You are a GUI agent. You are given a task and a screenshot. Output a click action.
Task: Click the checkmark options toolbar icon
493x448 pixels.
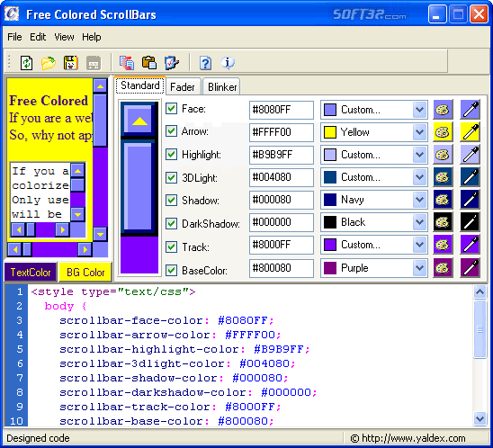[172, 63]
